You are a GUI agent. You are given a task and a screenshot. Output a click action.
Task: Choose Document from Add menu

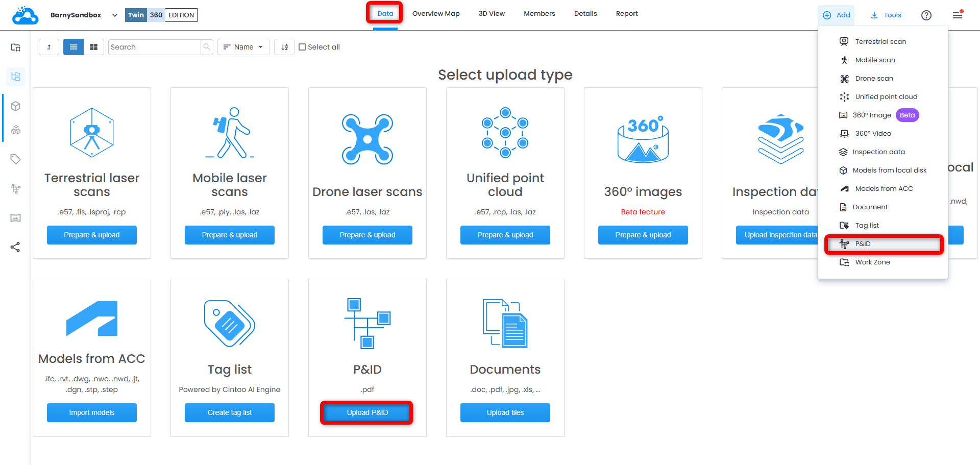coord(883,207)
